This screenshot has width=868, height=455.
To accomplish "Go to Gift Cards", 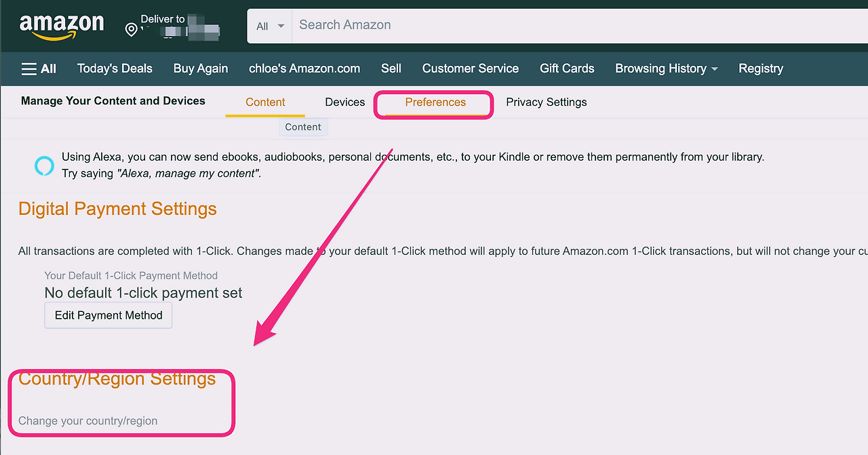I will tap(567, 68).
